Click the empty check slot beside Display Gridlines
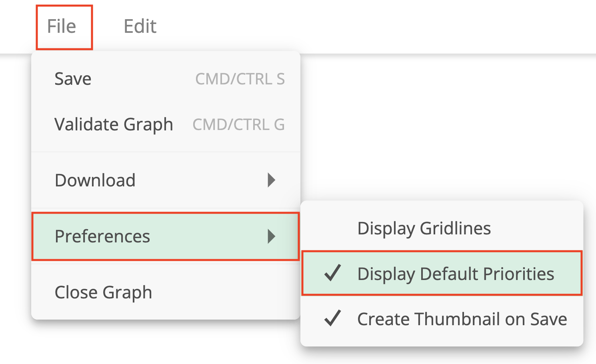This screenshot has width=596, height=364. click(332, 228)
